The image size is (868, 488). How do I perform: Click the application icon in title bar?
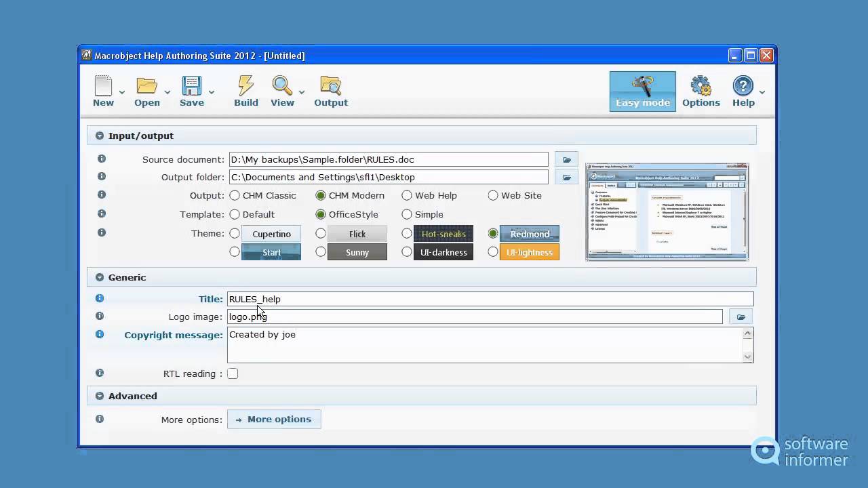coord(87,55)
